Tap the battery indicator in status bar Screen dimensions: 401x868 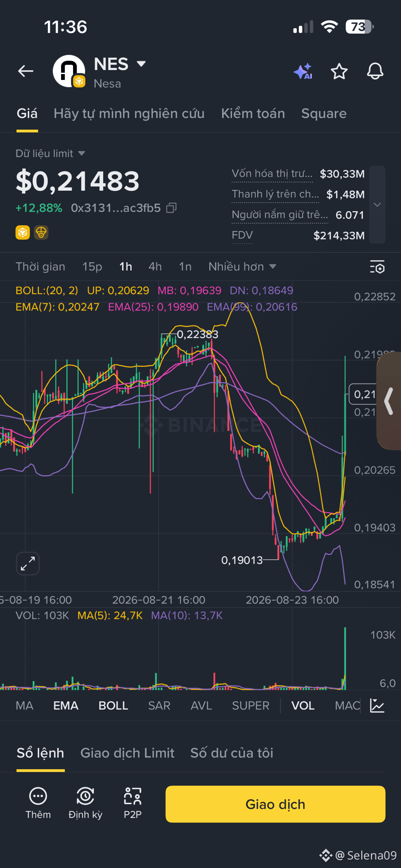359,27
